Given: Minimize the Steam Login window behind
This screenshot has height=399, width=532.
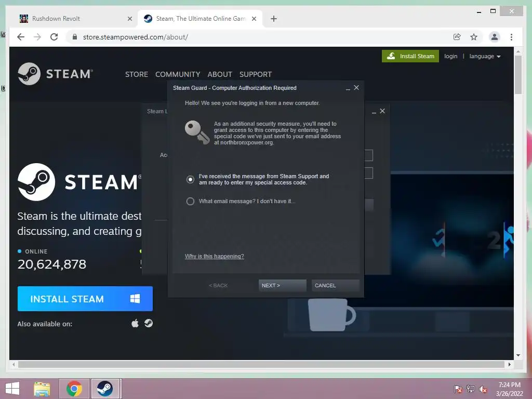Looking at the screenshot, I should [374, 112].
